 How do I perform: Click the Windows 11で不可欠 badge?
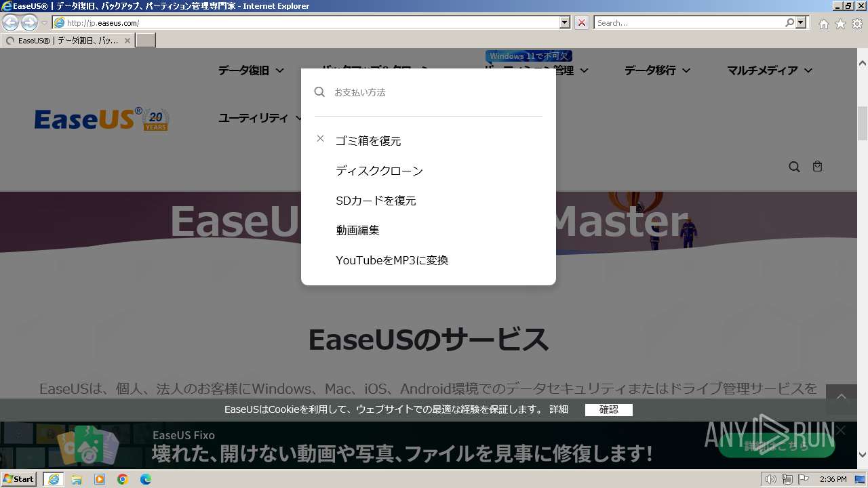coord(529,56)
